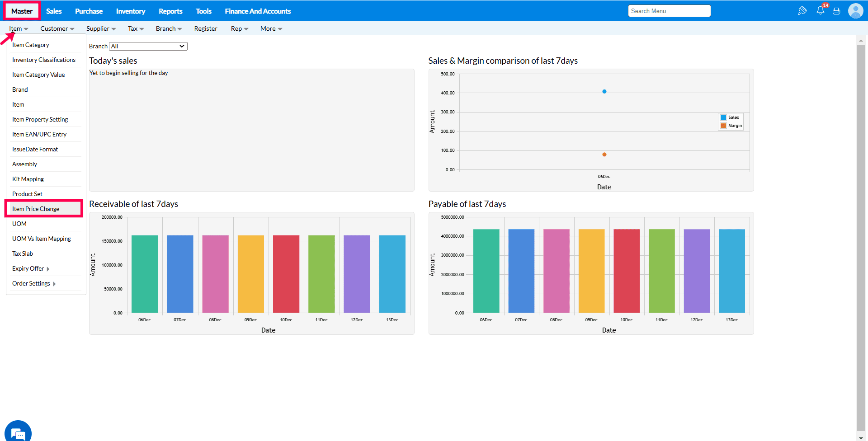Expand the Expiry Offer submenu arrow
Viewport: 868px width, 441px height.
[x=48, y=269]
